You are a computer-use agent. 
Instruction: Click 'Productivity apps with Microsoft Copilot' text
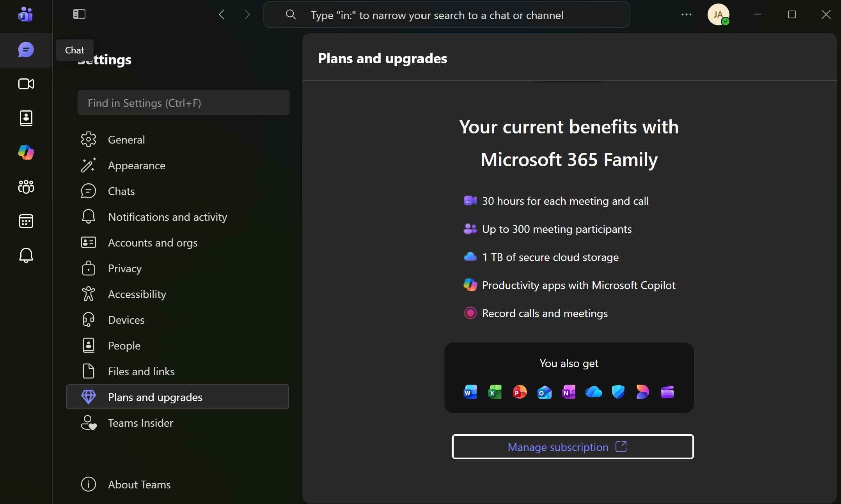point(578,285)
